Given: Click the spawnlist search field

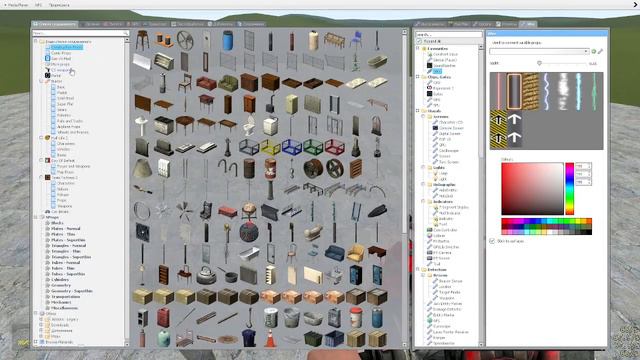Looking at the screenshot, I should (x=80, y=33).
